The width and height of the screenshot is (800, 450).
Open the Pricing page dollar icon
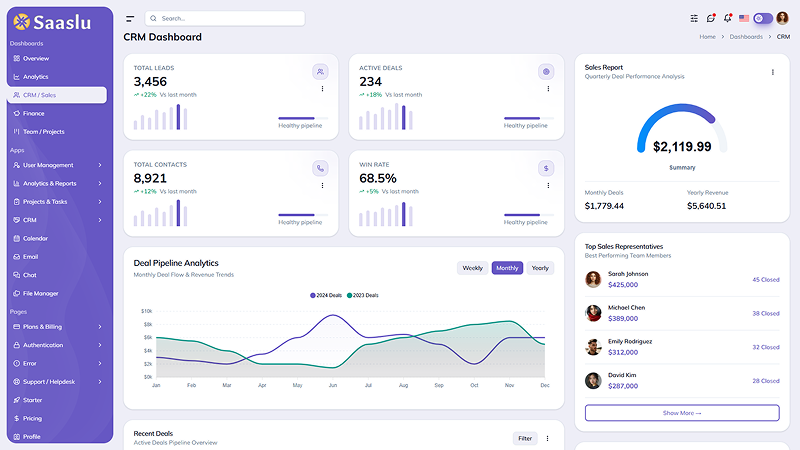click(16, 419)
